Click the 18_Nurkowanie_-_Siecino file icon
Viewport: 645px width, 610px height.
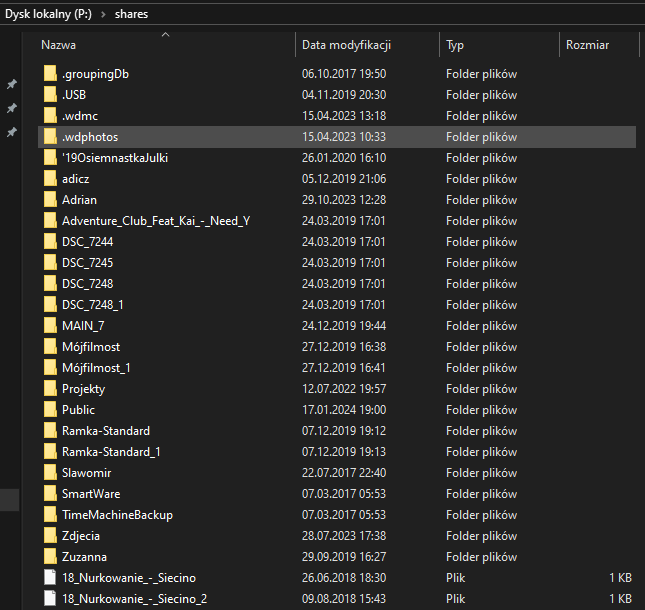pyautogui.click(x=50, y=577)
